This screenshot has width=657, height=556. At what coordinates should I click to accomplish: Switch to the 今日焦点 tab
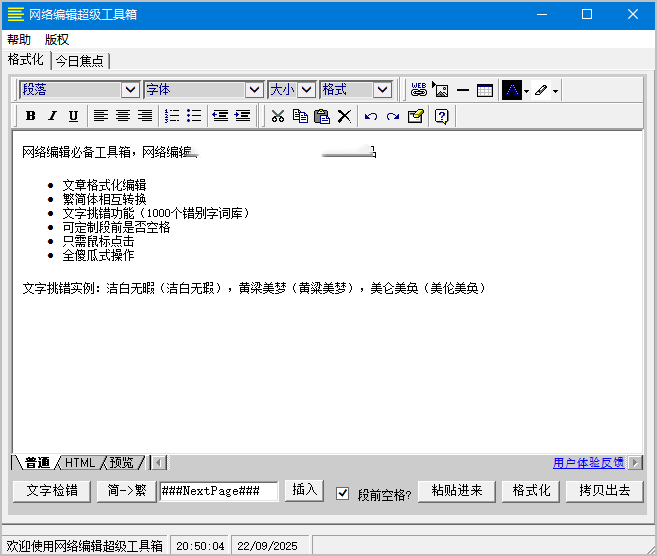[x=79, y=61]
